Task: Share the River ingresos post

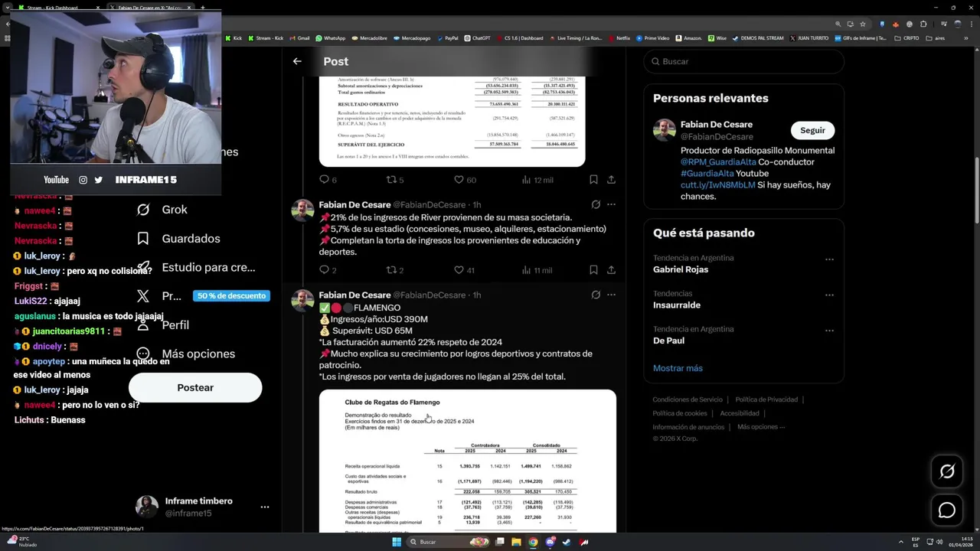Action: pos(611,270)
